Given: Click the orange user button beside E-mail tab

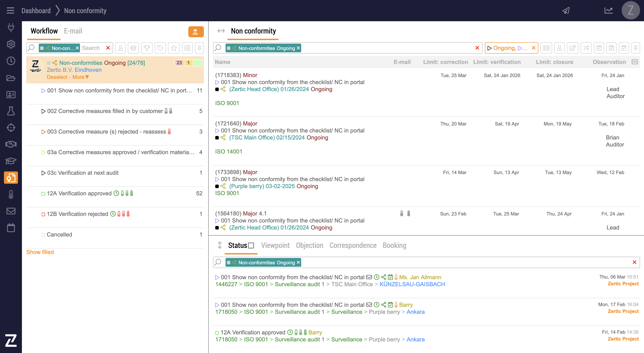Looking at the screenshot, I should click(196, 32).
